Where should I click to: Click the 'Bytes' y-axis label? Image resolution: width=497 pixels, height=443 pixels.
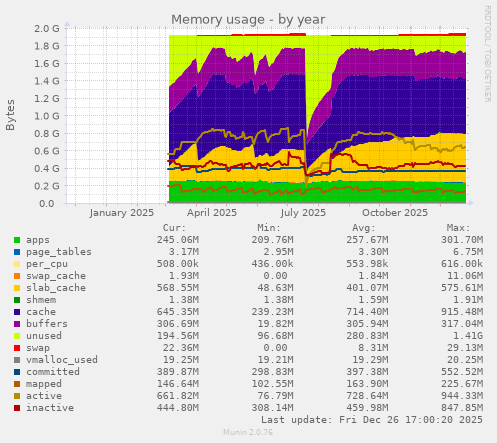click(10, 115)
